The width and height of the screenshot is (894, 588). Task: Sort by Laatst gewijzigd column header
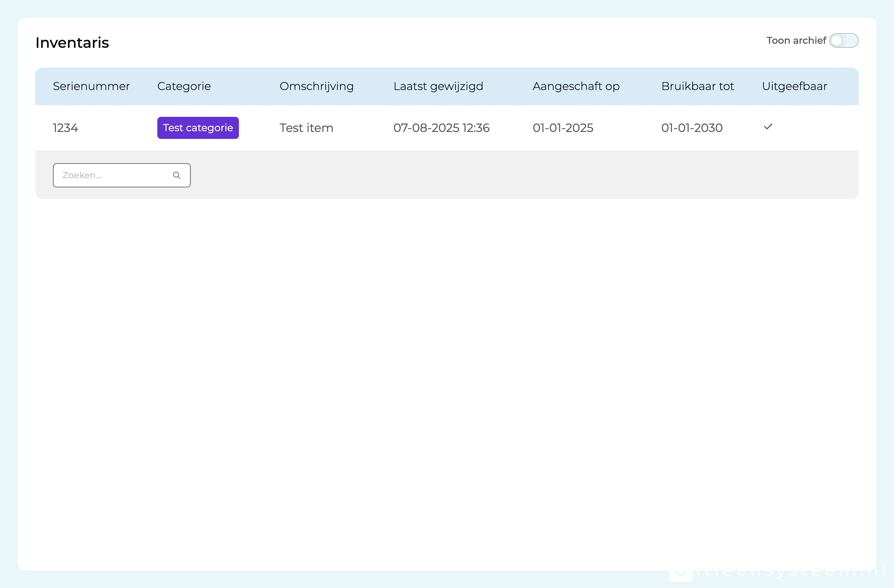click(438, 86)
